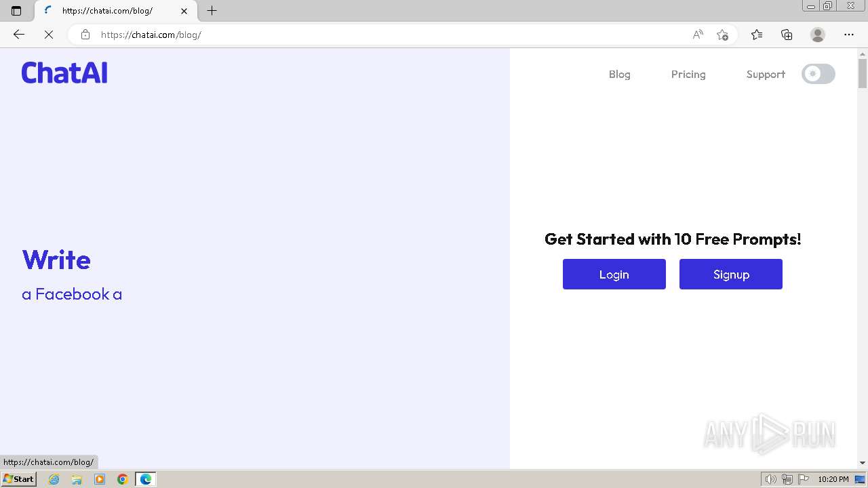Open media player from taskbar

tap(100, 479)
